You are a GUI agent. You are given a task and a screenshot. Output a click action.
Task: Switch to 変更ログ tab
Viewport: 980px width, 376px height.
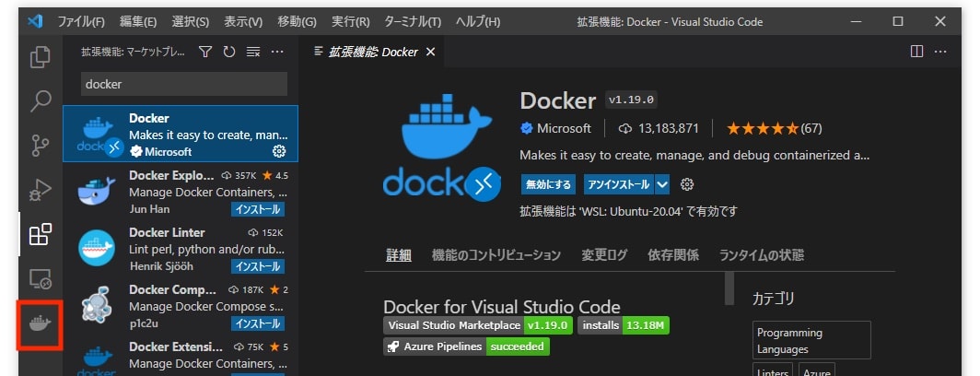[x=604, y=254]
